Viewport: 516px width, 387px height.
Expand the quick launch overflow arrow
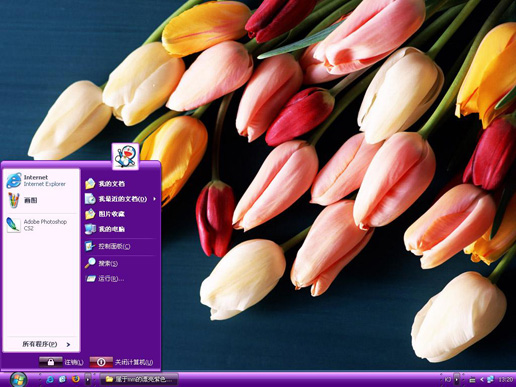click(88, 379)
